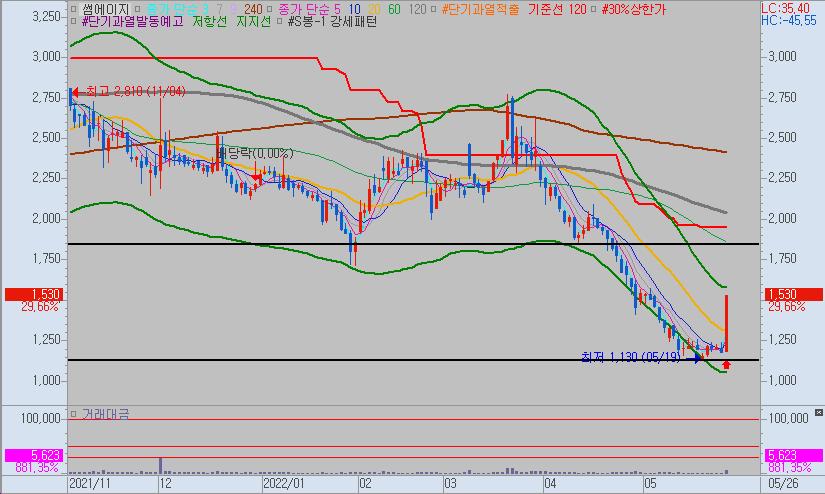Viewport: 825px width, 494px height.
Task: Select the green 저항선 legend label
Action: coord(209,22)
